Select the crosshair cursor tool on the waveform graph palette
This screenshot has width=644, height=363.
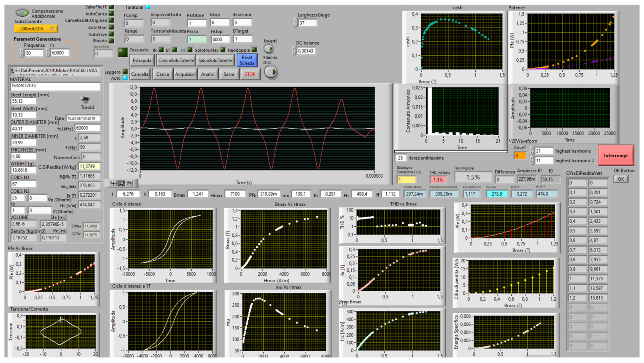click(x=113, y=183)
